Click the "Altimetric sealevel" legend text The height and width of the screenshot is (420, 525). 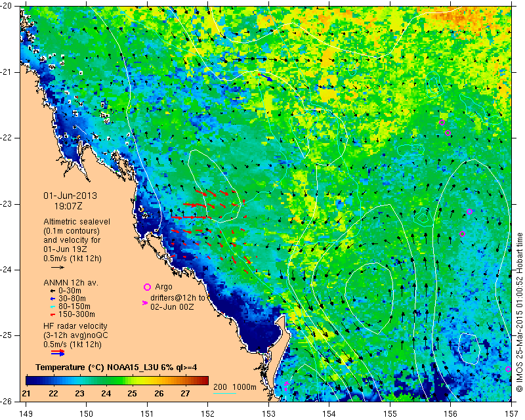(77, 222)
